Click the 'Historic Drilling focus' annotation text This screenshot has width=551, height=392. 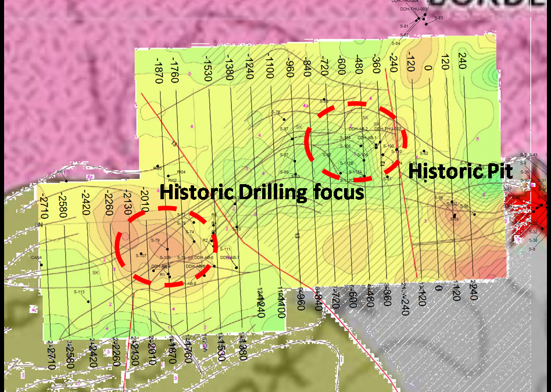[x=262, y=193]
